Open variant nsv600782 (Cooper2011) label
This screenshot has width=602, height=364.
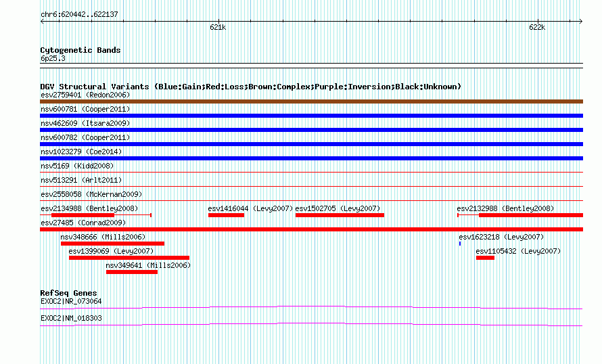coord(85,137)
